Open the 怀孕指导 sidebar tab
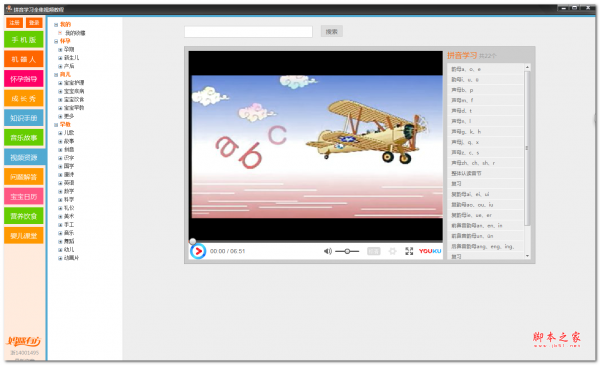The width and height of the screenshot is (600, 365). [x=24, y=79]
